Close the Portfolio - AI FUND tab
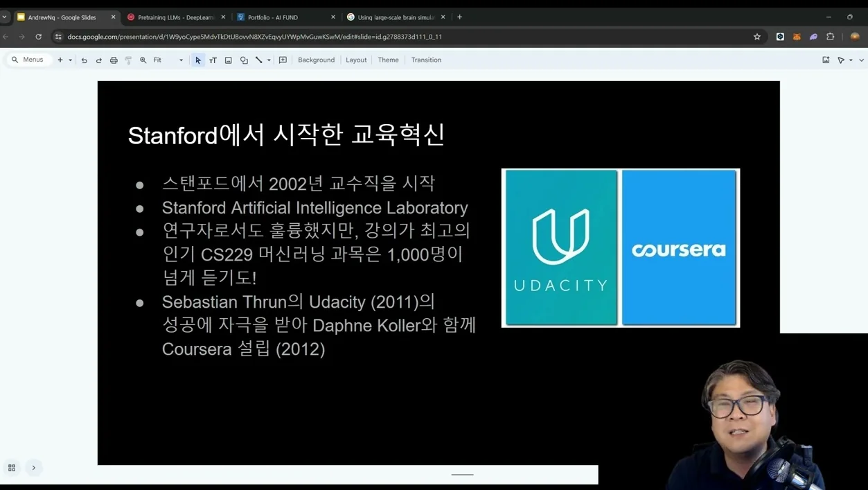This screenshot has height=490, width=868. [x=333, y=17]
